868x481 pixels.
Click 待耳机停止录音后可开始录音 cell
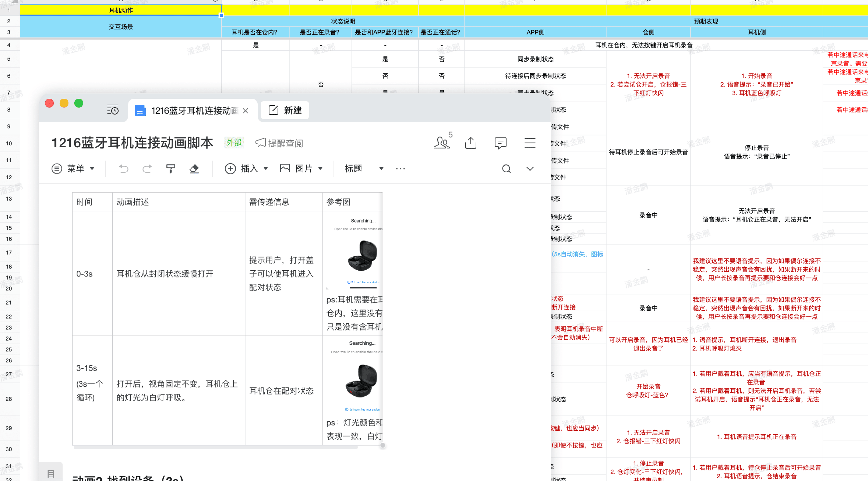(x=648, y=152)
